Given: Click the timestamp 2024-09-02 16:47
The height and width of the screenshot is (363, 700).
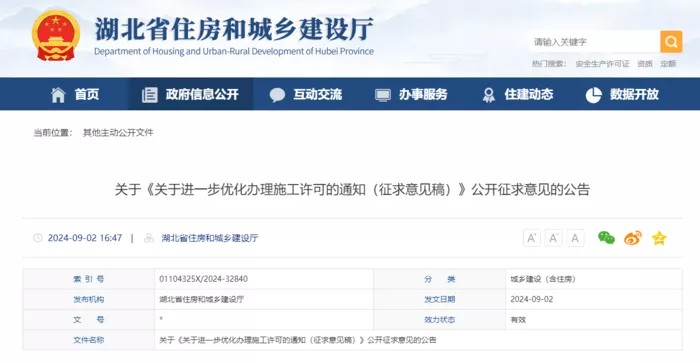Looking at the screenshot, I should pos(85,238).
